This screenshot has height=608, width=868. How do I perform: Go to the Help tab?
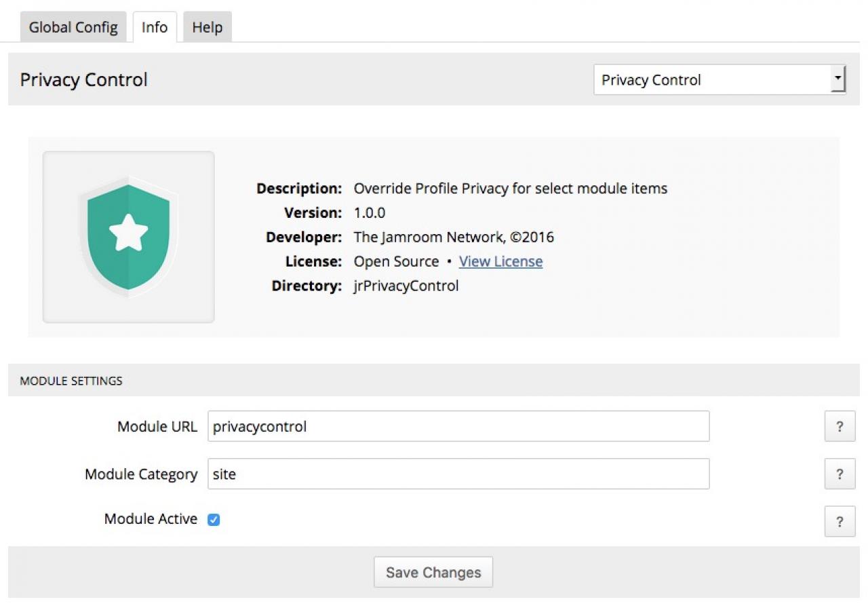click(207, 28)
